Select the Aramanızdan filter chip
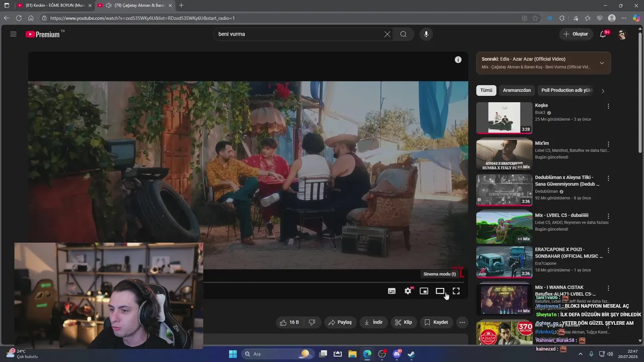The image size is (644, 362). pos(517,90)
